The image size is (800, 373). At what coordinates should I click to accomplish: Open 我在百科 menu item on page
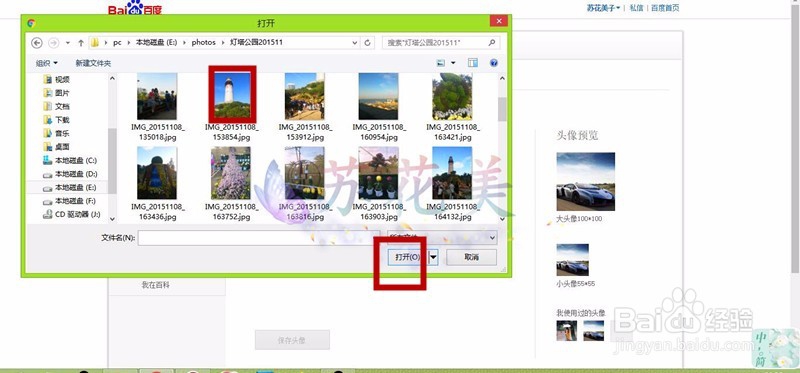coord(156,285)
